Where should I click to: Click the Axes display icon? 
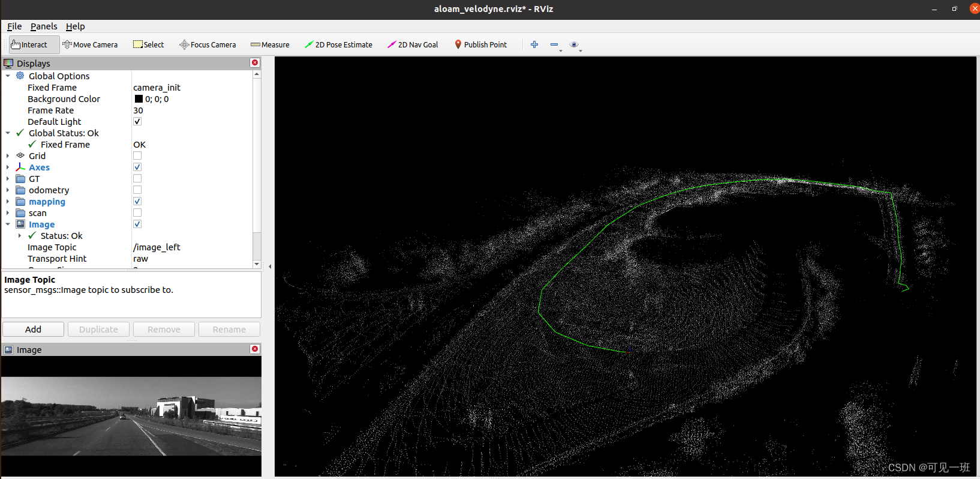point(20,167)
